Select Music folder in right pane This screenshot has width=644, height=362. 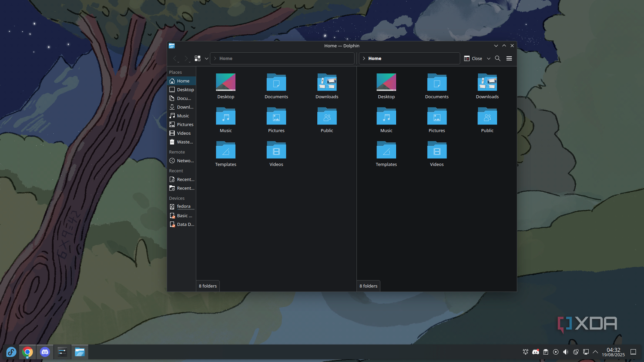pos(386,120)
